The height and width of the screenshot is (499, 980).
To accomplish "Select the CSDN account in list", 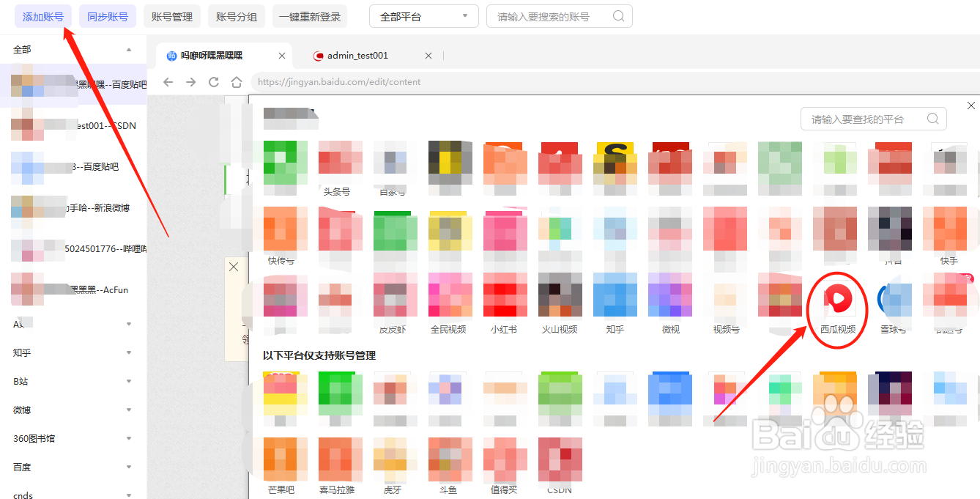I will pos(73,126).
